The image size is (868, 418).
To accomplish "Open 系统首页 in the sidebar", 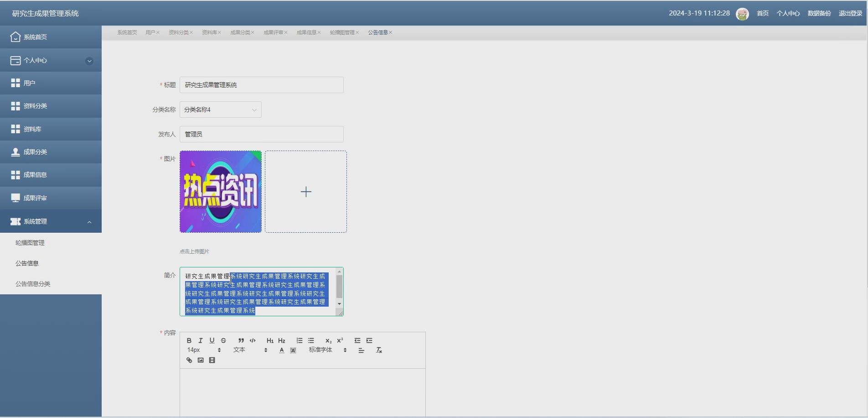I will coord(51,37).
